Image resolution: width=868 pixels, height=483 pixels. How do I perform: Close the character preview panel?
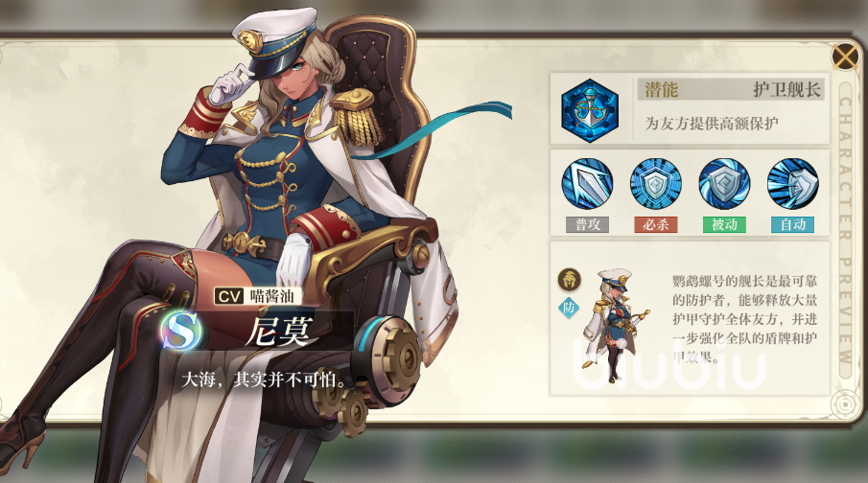[x=845, y=56]
